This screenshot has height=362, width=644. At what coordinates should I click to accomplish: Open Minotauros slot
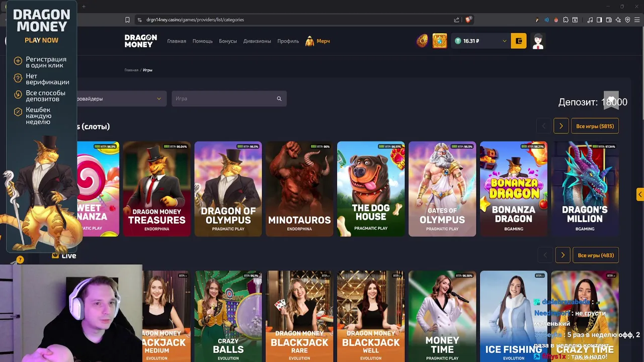pos(299,189)
